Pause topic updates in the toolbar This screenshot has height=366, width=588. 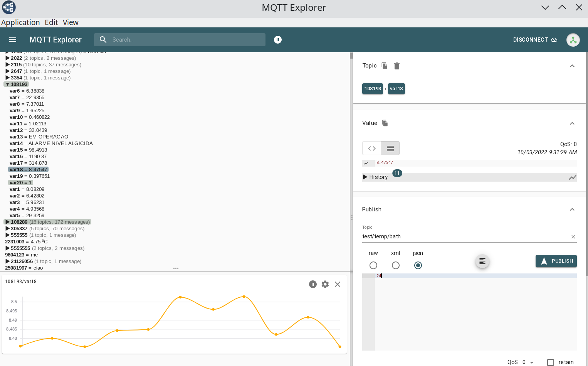click(x=278, y=40)
